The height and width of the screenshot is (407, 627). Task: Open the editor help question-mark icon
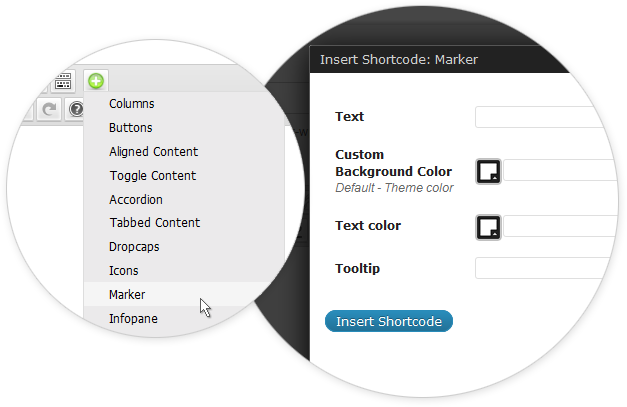tap(75, 108)
